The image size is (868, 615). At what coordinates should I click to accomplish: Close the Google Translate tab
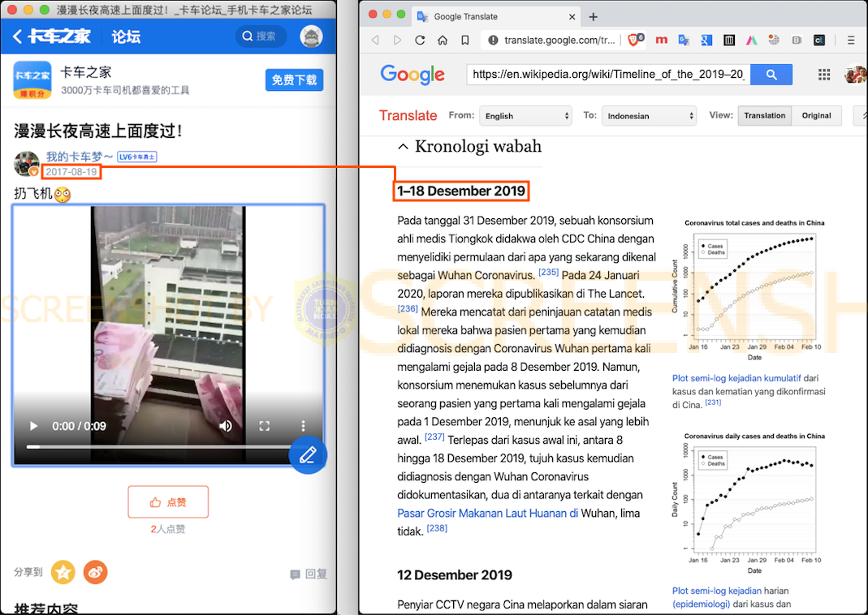point(572,16)
